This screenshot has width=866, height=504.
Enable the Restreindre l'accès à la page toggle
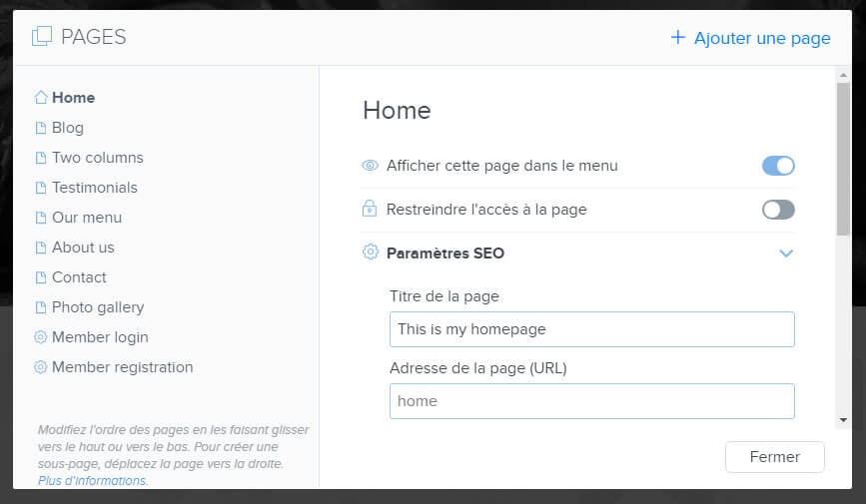coord(778,210)
